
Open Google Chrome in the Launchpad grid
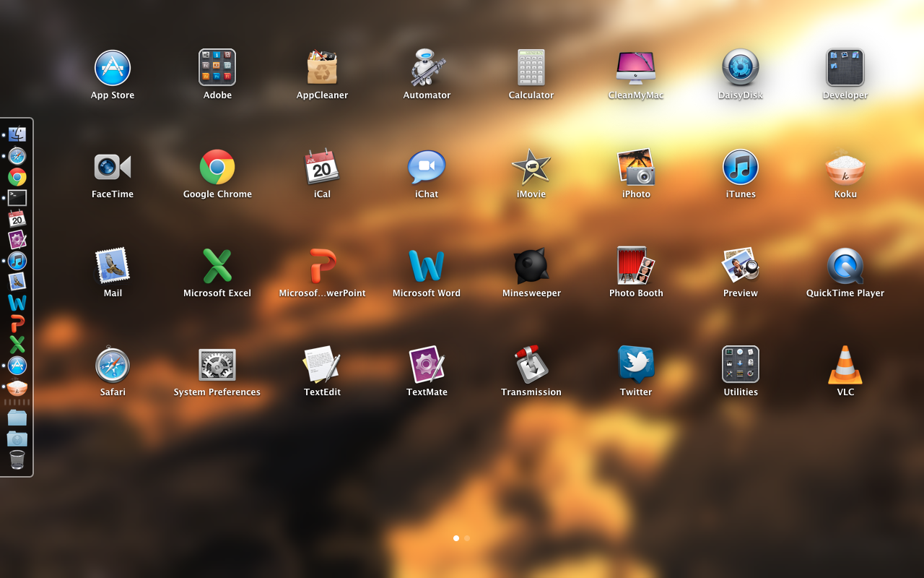tap(217, 167)
